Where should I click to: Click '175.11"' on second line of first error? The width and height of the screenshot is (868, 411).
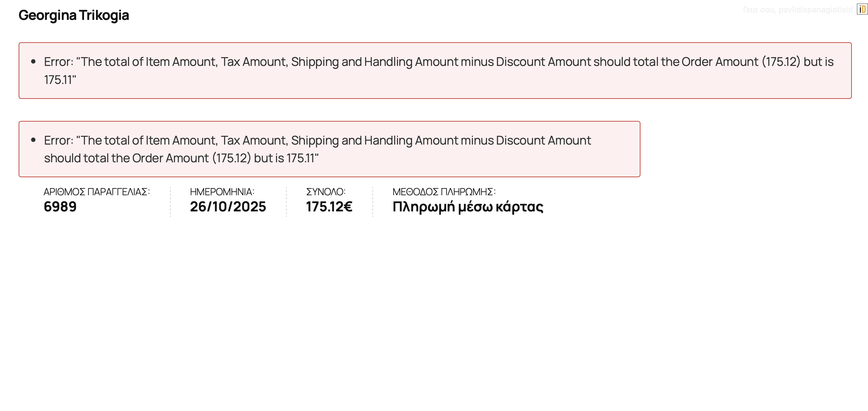pyautogui.click(x=60, y=80)
